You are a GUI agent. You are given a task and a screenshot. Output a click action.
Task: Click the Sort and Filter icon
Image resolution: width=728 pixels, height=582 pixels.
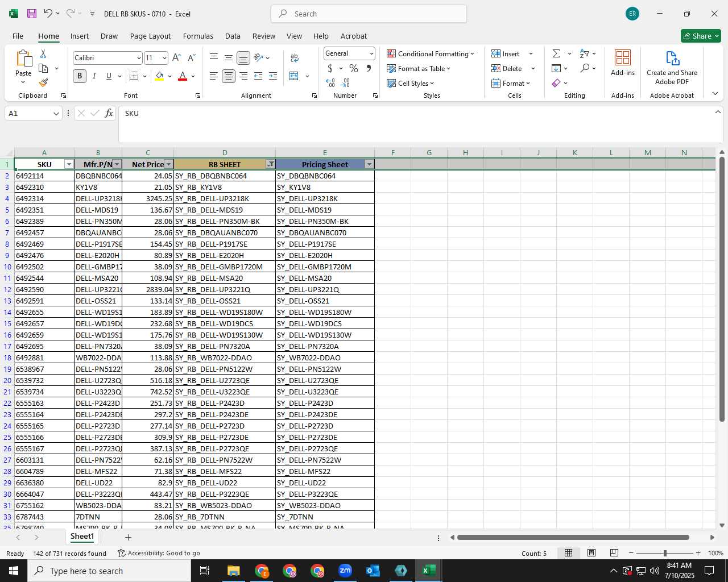(x=585, y=53)
